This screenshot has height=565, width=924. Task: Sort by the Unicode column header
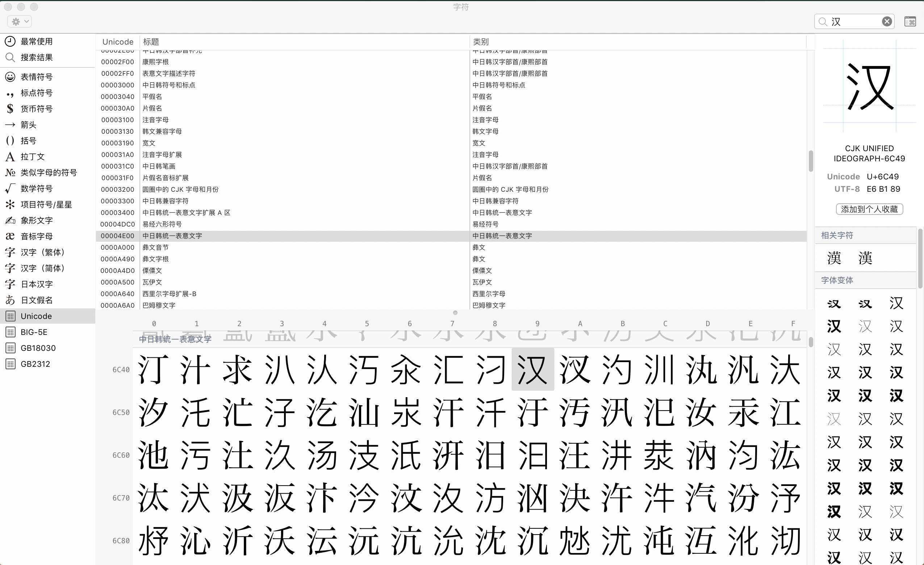(118, 42)
